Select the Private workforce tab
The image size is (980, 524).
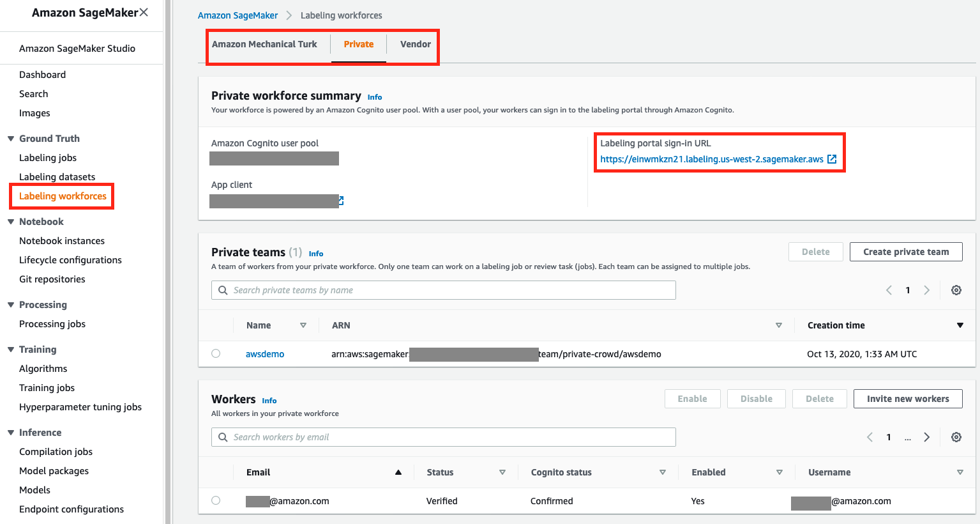click(x=359, y=44)
